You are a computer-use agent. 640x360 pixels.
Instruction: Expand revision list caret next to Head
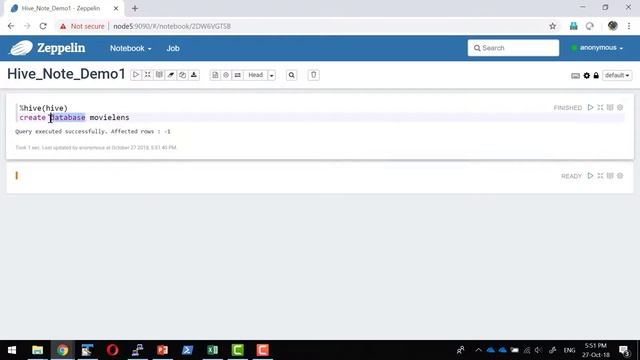coord(271,75)
